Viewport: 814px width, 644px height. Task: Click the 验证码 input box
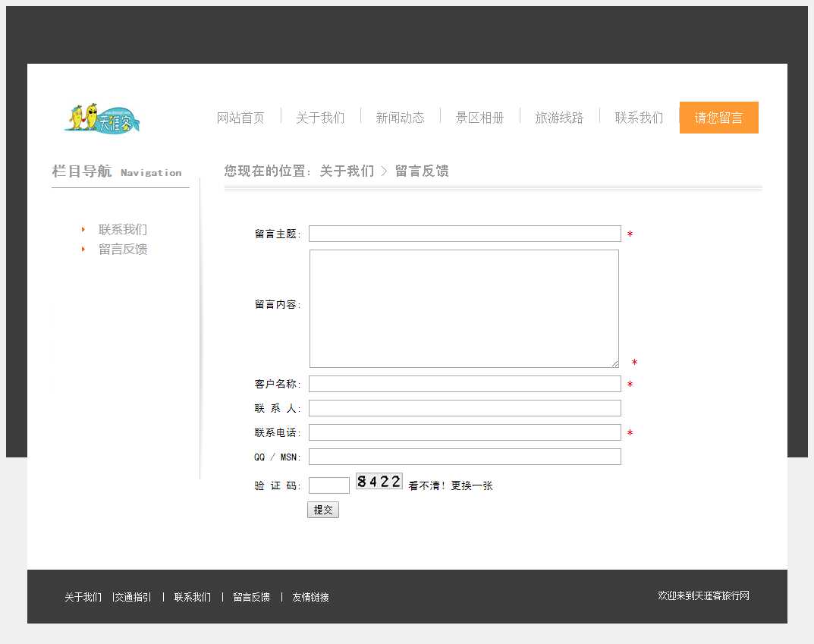328,485
